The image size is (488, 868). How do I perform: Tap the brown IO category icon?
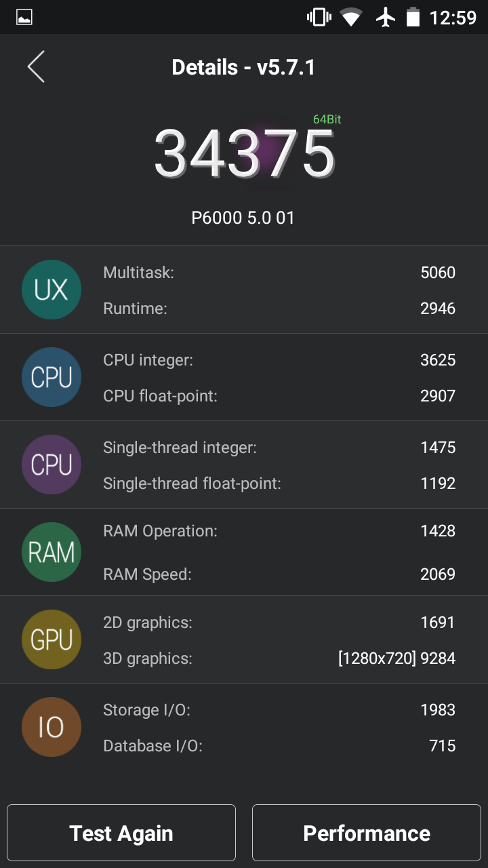[x=52, y=727]
